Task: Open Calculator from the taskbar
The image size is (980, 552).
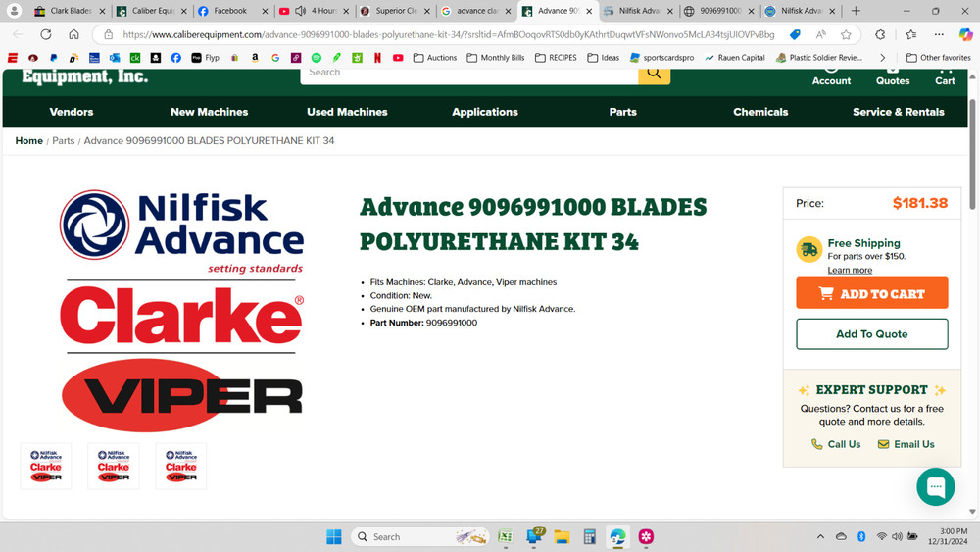Action: coord(589,536)
